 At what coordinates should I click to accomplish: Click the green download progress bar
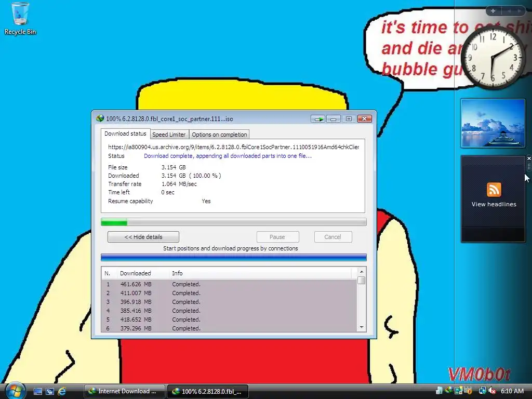tap(233, 222)
